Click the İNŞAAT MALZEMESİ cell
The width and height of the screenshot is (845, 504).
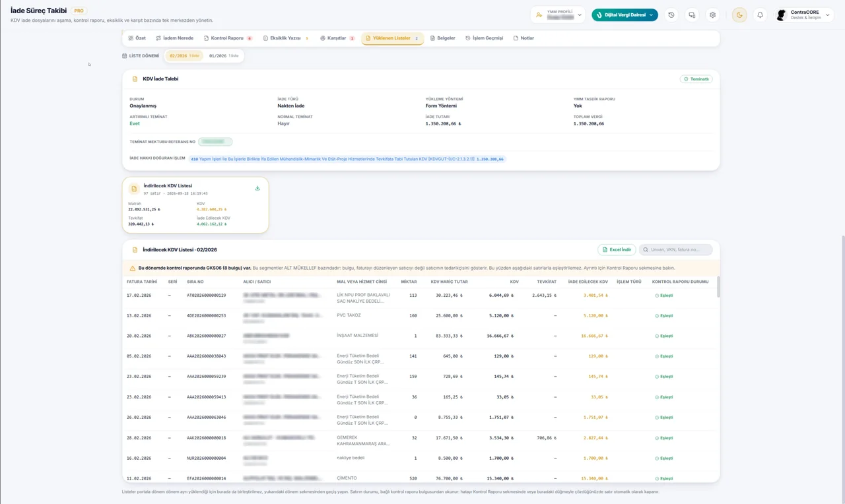coord(357,336)
